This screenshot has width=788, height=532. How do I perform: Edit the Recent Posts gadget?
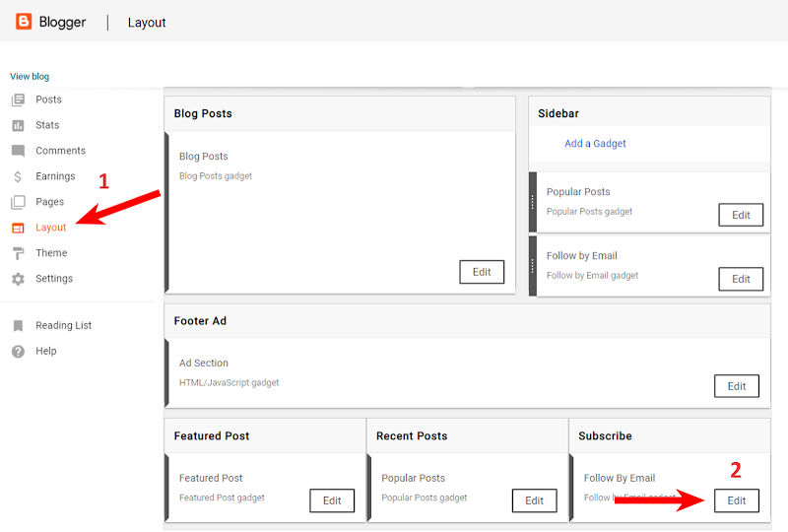coord(534,500)
